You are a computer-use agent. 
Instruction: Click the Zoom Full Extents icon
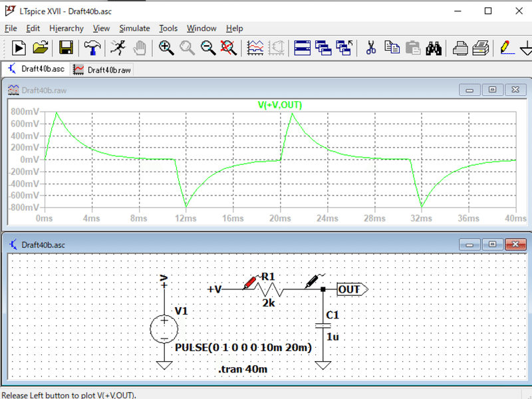pos(229,48)
